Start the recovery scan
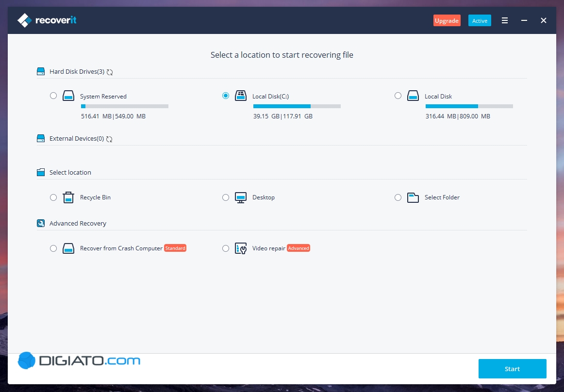Viewport: 564px width, 392px height. tap(512, 369)
